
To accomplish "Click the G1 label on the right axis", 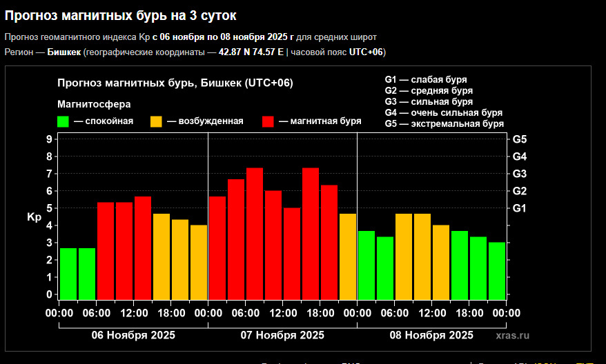I will (x=520, y=208).
